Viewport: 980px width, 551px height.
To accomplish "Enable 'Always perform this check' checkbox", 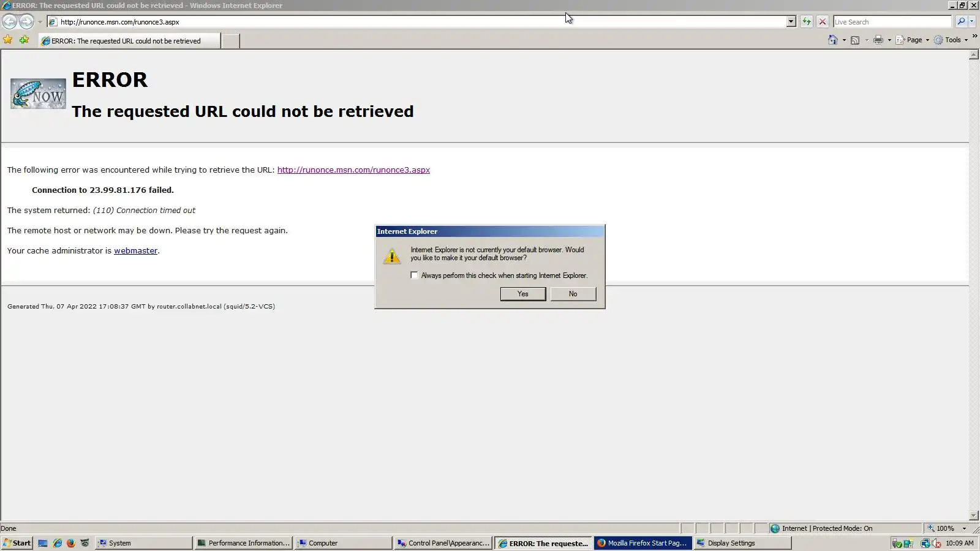I will coord(415,275).
